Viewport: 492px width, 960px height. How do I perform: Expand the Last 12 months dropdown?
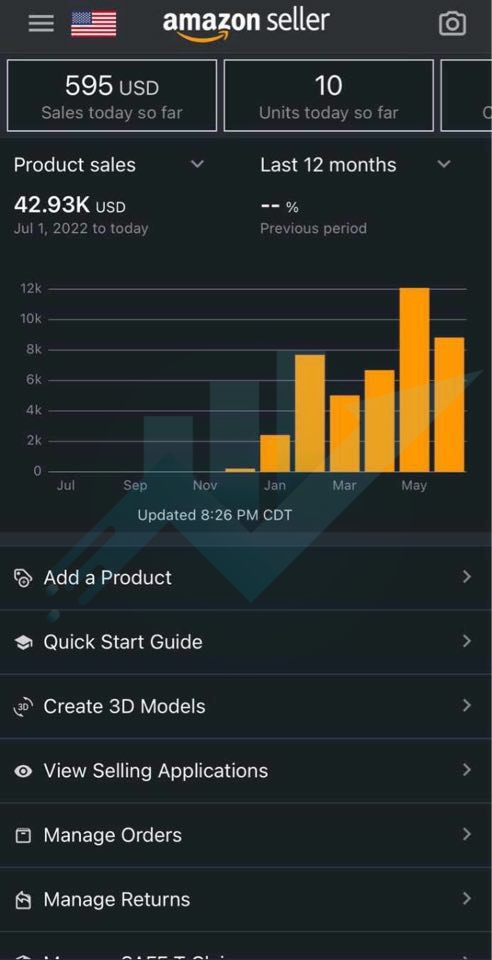[444, 164]
